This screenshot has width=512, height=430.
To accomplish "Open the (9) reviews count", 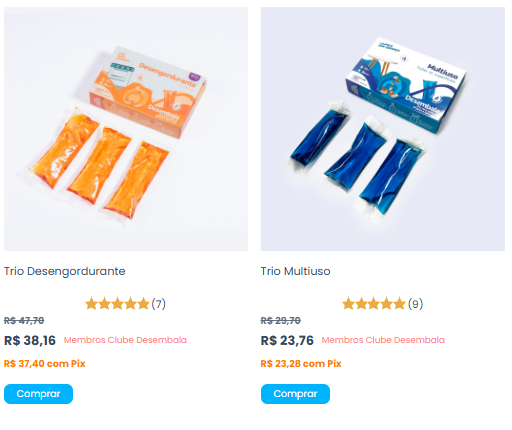I will point(416,304).
